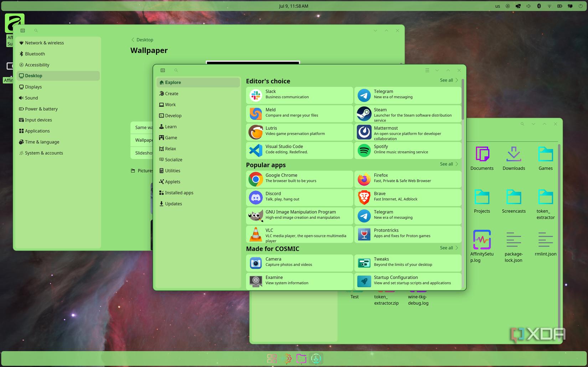588x367 pixels.
Task: Open the Screencasts folder in Files
Action: pyautogui.click(x=514, y=201)
